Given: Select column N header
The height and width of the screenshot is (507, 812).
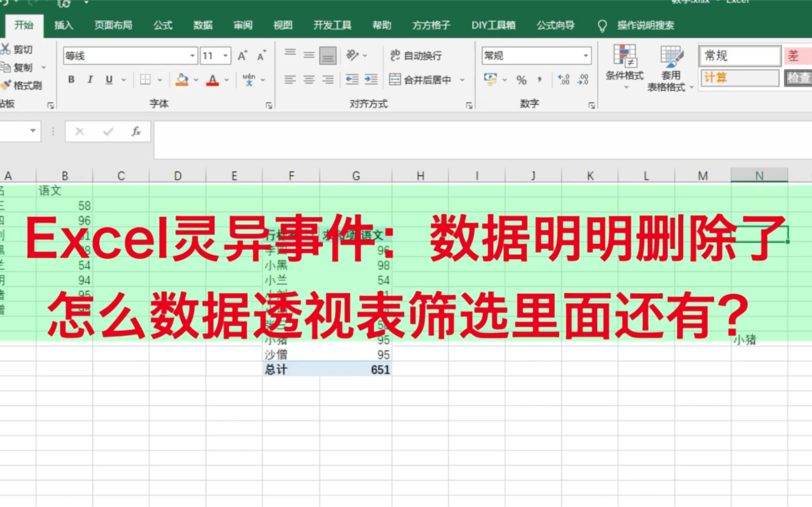Looking at the screenshot, I should (x=759, y=175).
